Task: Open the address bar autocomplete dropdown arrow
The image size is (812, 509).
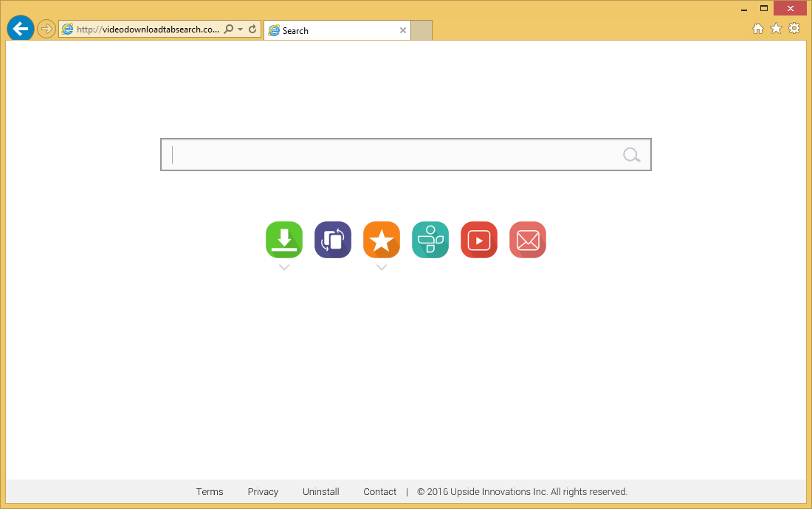Action: coord(240,29)
